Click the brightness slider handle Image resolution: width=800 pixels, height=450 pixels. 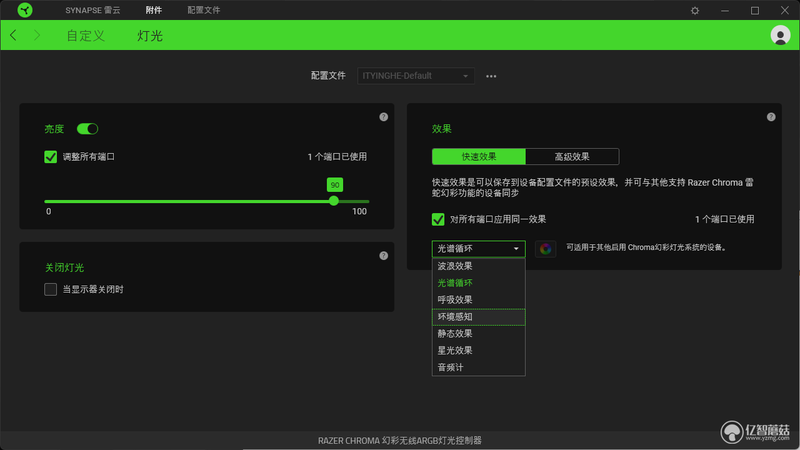[x=334, y=201]
